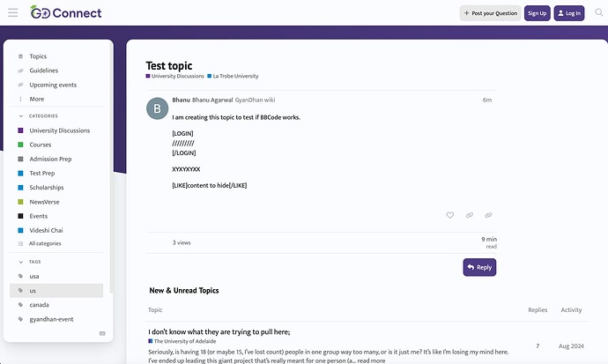This screenshot has width=608, height=364.
Task: Select the us tag
Action: pos(56,290)
